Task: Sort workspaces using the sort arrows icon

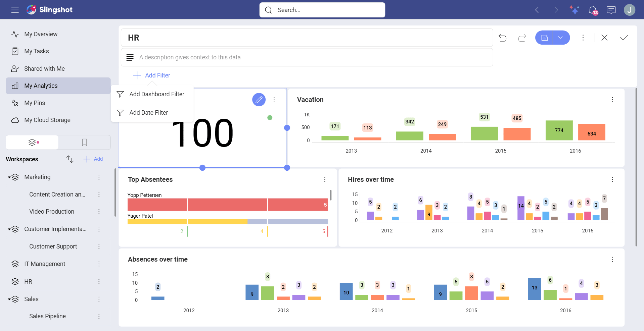Action: pyautogui.click(x=70, y=159)
